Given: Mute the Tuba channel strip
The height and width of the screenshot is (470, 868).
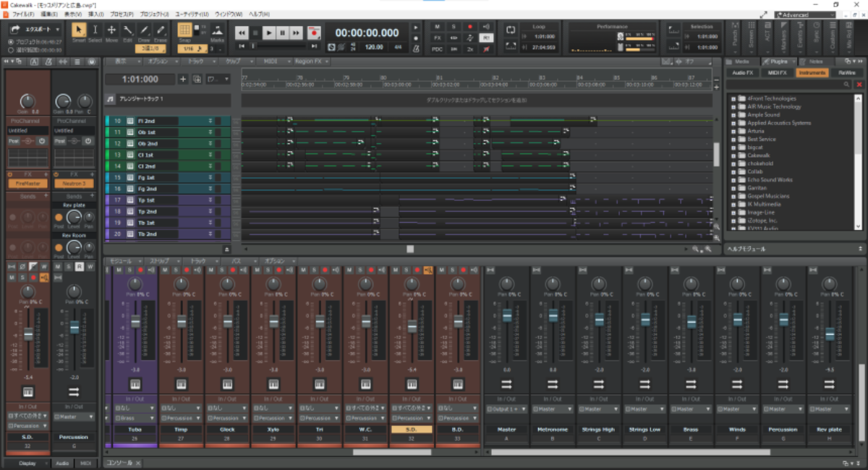Looking at the screenshot, I should (x=119, y=270).
